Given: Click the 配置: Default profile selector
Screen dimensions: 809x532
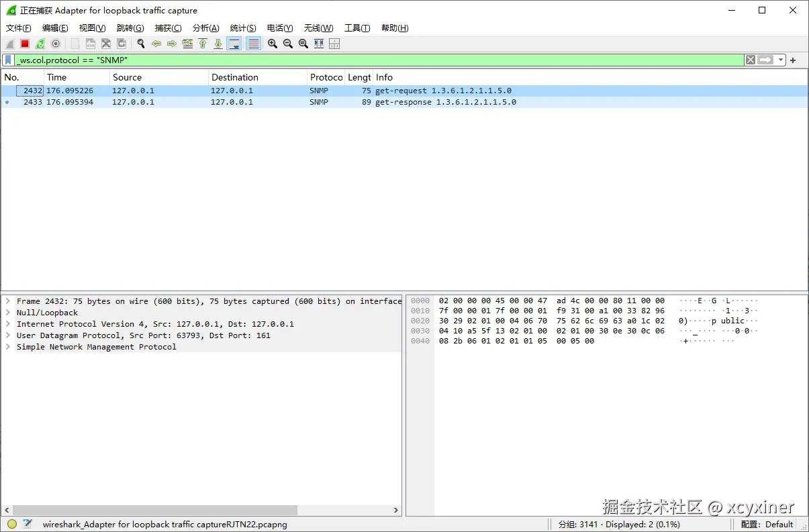Looking at the screenshot, I should 767,525.
